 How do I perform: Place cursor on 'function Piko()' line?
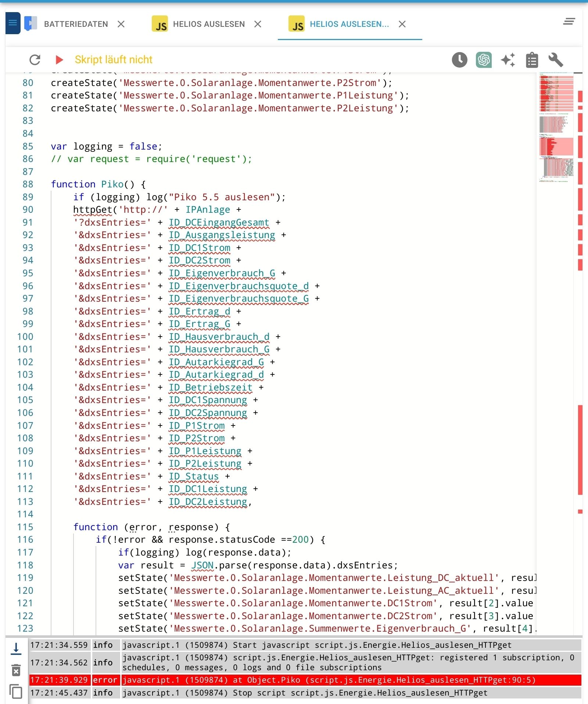coord(98,184)
